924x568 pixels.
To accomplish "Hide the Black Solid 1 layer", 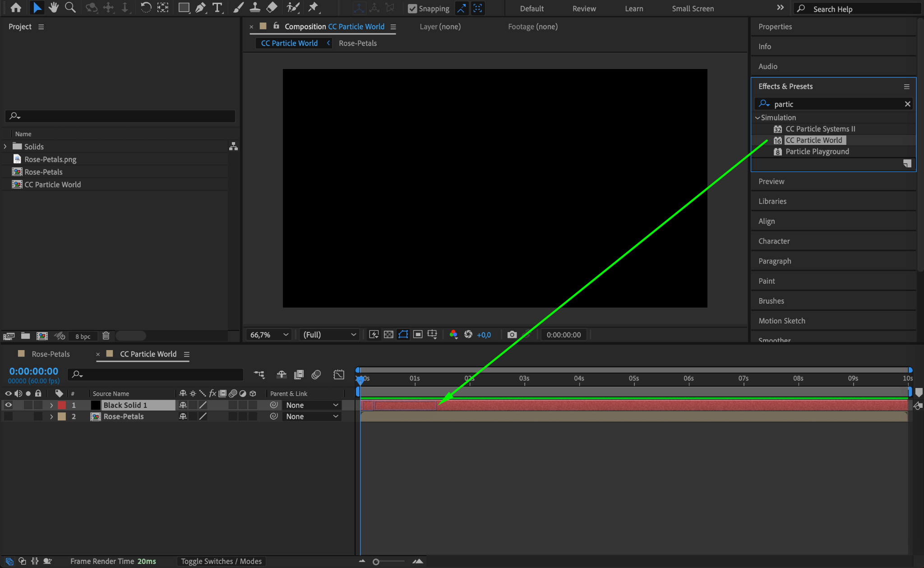I will click(8, 405).
